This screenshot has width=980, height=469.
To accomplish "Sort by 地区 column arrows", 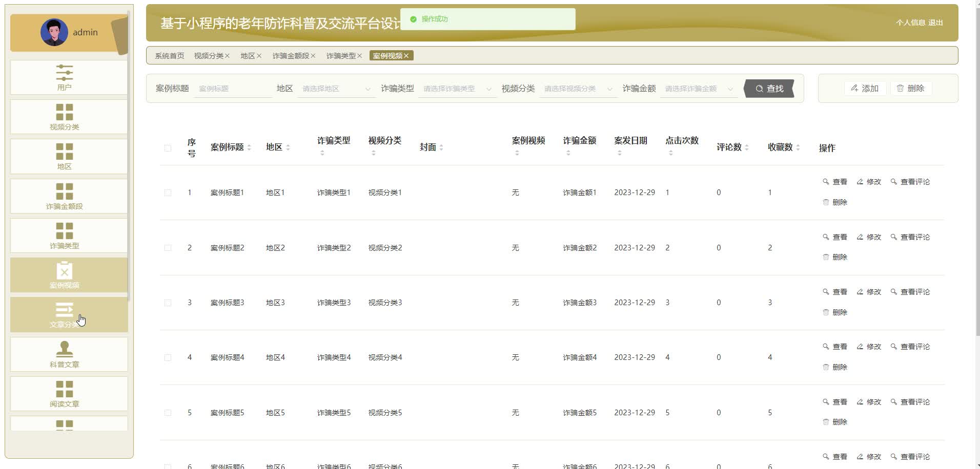I will 288,147.
